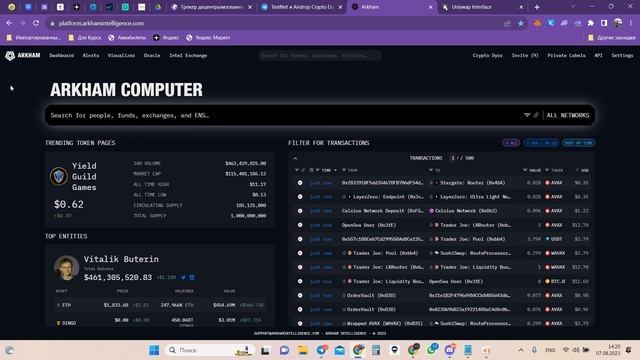
Task: Open the Visualizer menu item
Action: (121, 56)
